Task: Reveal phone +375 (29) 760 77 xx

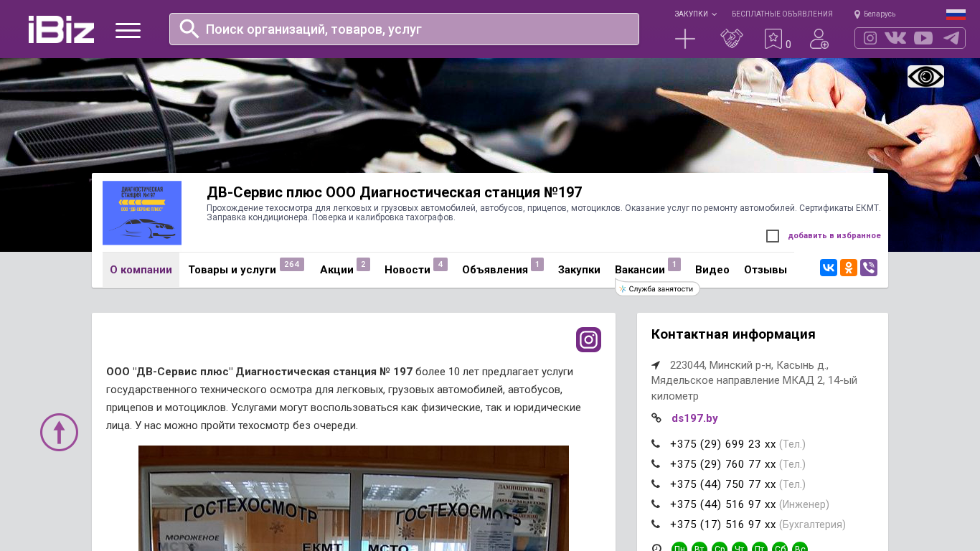Action: [723, 464]
